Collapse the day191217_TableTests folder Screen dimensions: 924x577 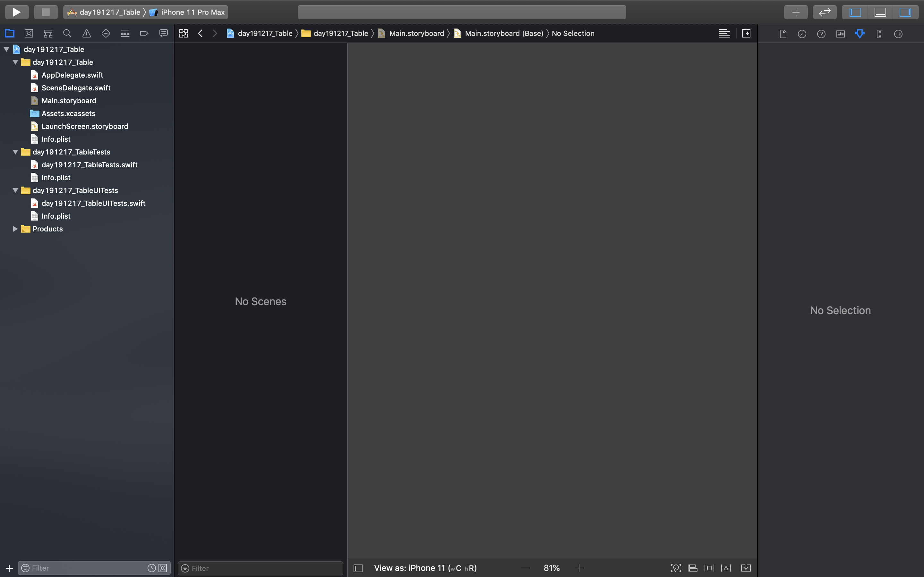pyautogui.click(x=15, y=152)
